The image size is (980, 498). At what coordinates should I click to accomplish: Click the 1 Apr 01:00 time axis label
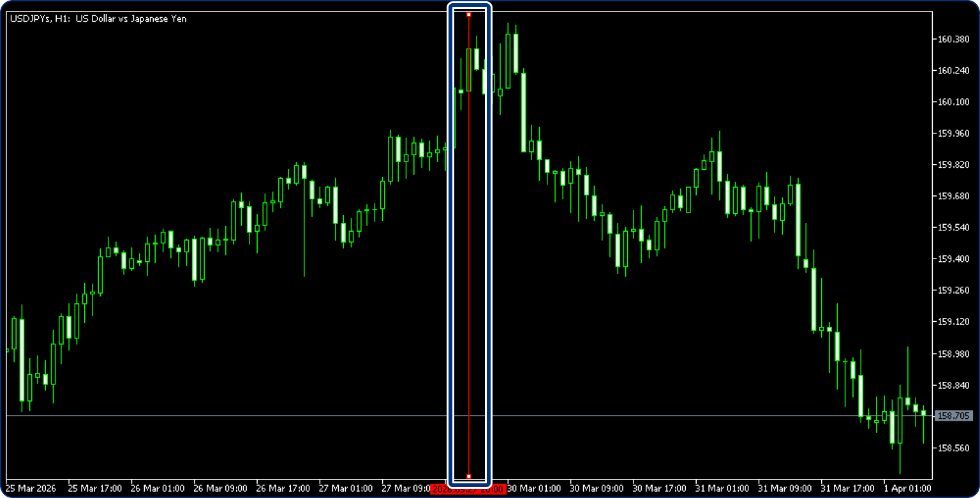coord(907,488)
